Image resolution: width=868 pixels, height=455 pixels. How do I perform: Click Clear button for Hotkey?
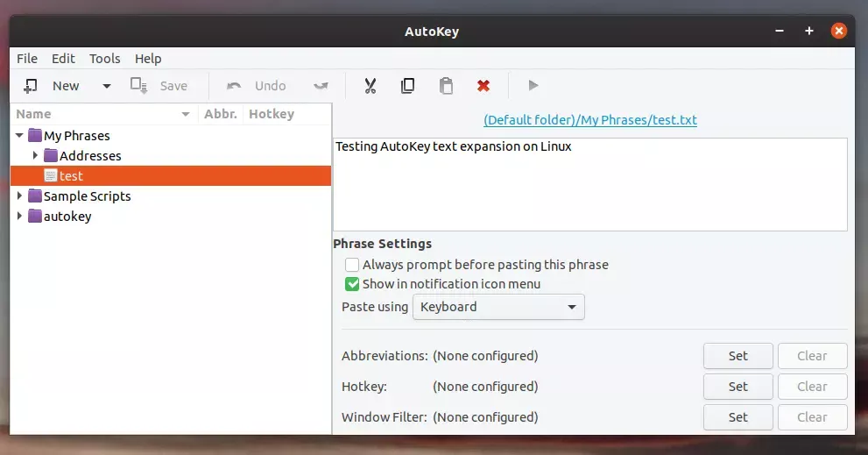click(812, 387)
